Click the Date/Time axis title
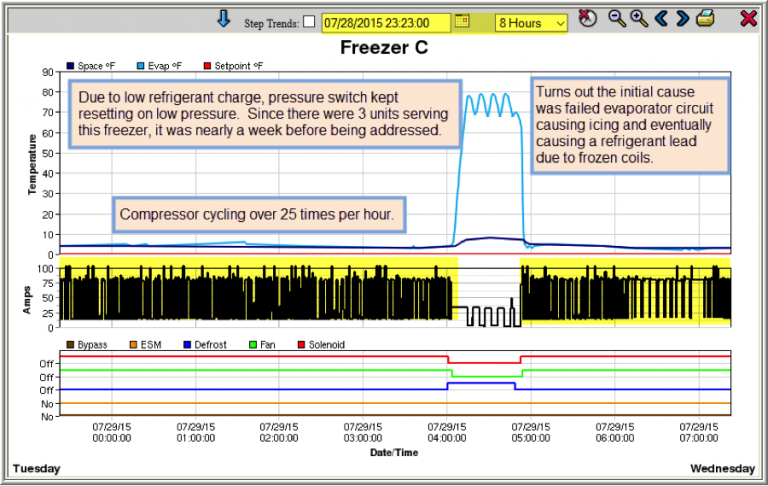 [394, 453]
